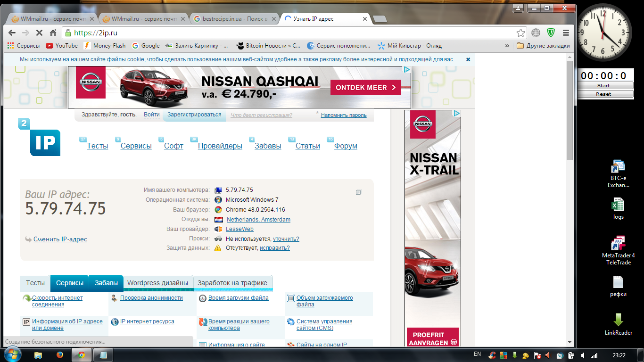The width and height of the screenshot is (644, 362).
Task: Open the Windows Start menu
Action: 12,354
